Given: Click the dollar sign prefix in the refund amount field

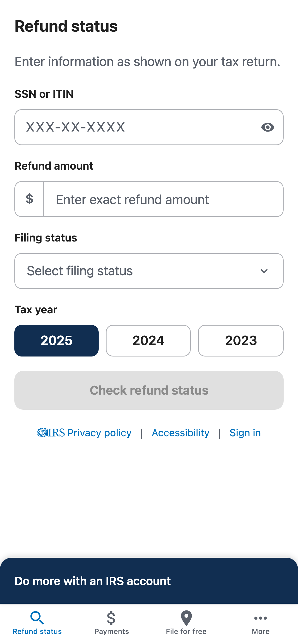Looking at the screenshot, I should pyautogui.click(x=29, y=199).
